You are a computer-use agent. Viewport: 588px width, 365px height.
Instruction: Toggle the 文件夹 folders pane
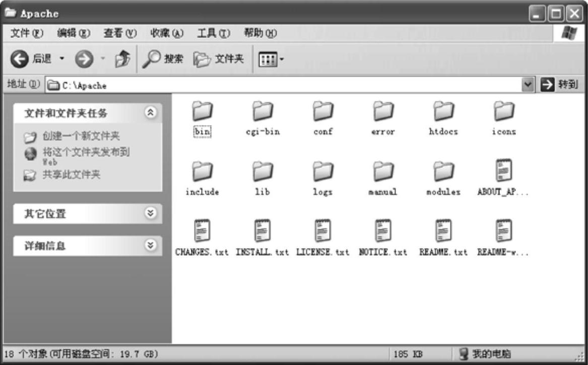click(219, 59)
